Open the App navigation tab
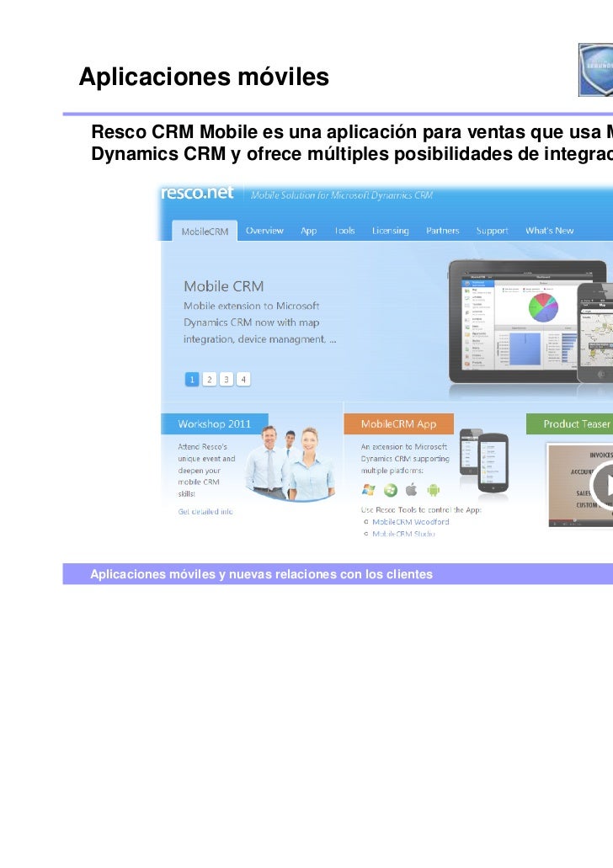 (308, 231)
